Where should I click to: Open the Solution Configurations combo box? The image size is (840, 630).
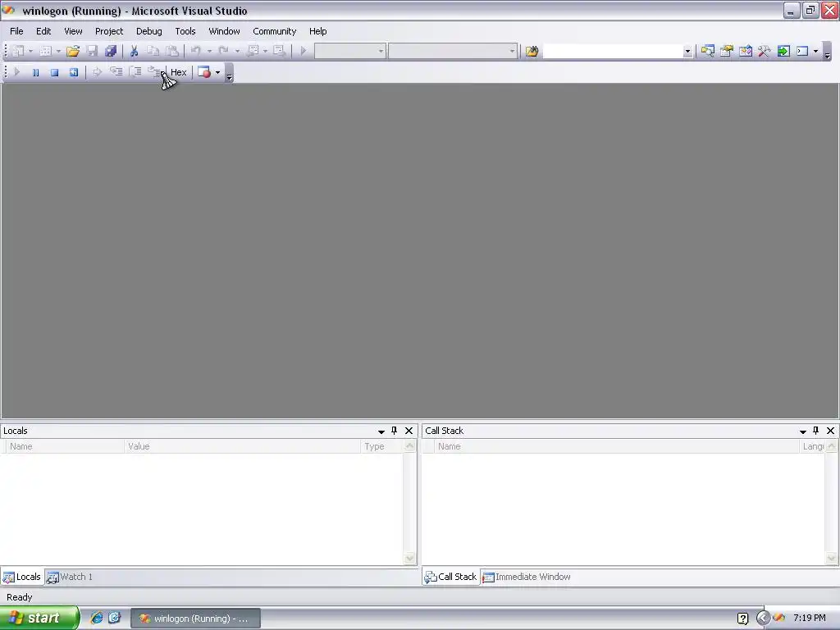pyautogui.click(x=349, y=51)
